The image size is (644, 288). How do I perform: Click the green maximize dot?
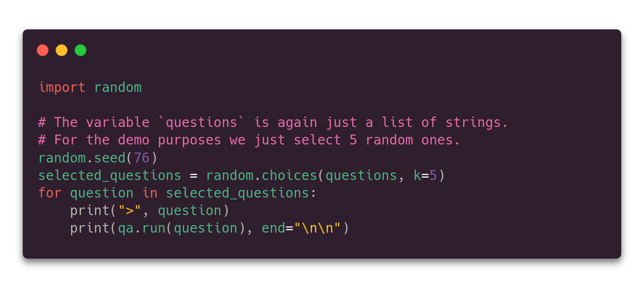tap(80, 50)
